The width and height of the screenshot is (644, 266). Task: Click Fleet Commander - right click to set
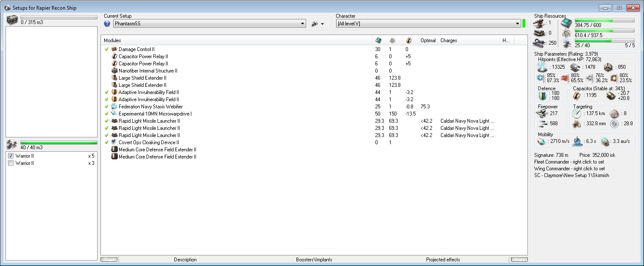pyautogui.click(x=569, y=162)
